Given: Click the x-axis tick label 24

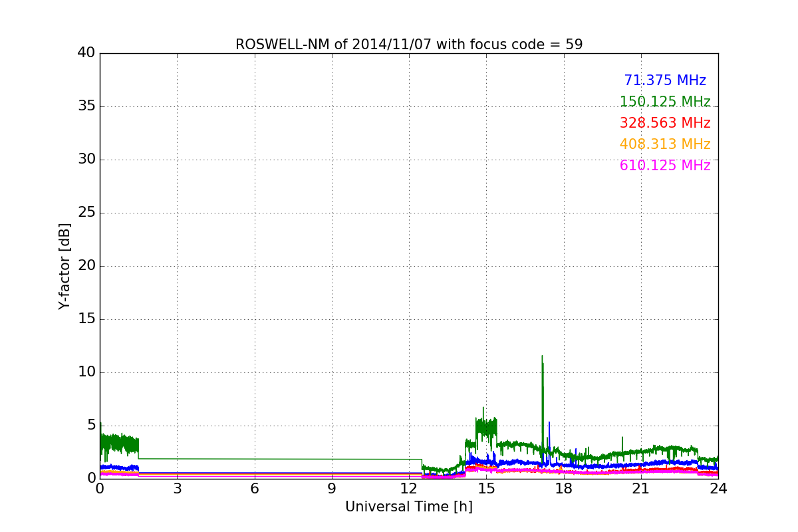Looking at the screenshot, I should pyautogui.click(x=718, y=489).
